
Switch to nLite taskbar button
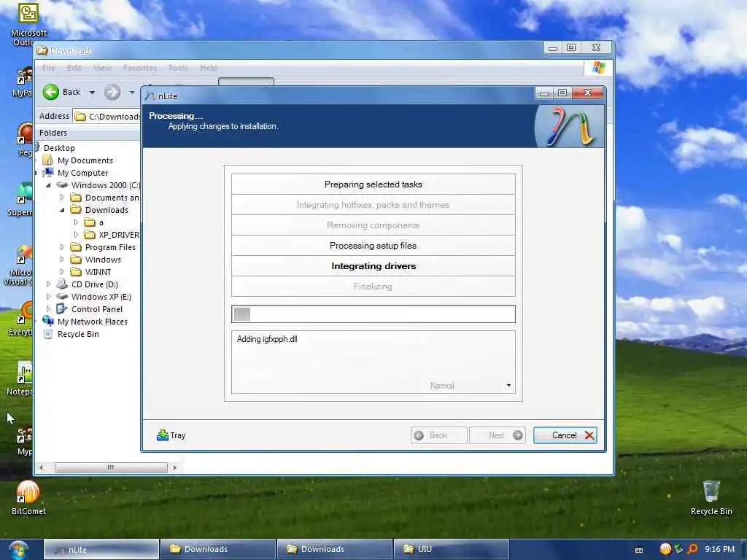click(101, 549)
